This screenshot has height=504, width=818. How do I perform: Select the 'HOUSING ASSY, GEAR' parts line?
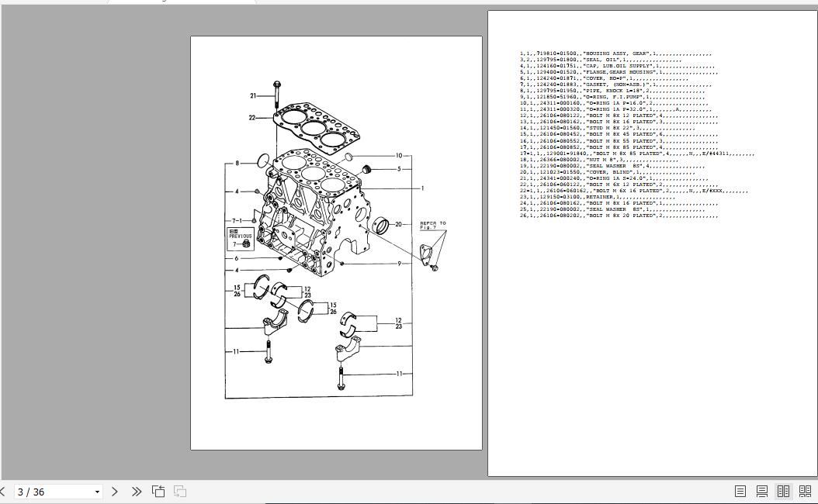[615, 54]
